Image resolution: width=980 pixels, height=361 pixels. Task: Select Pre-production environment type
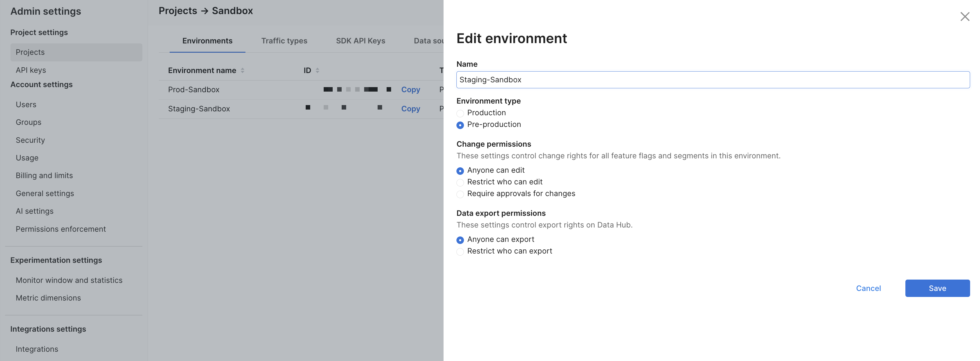pyautogui.click(x=460, y=125)
